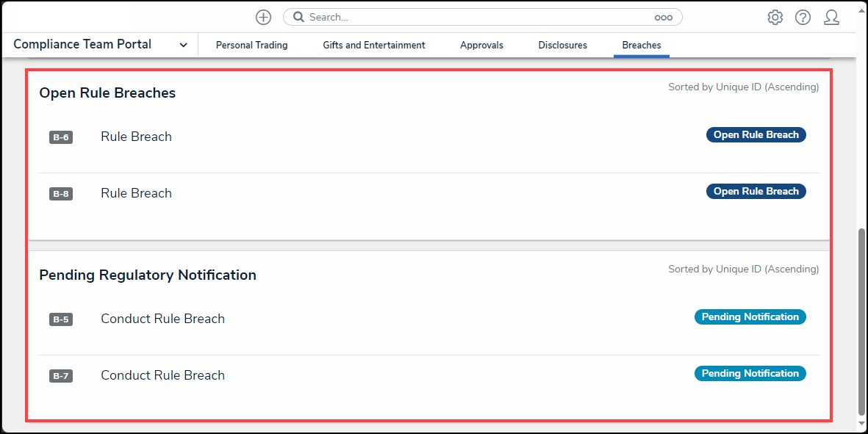Select the Disclosures tab

click(562, 45)
